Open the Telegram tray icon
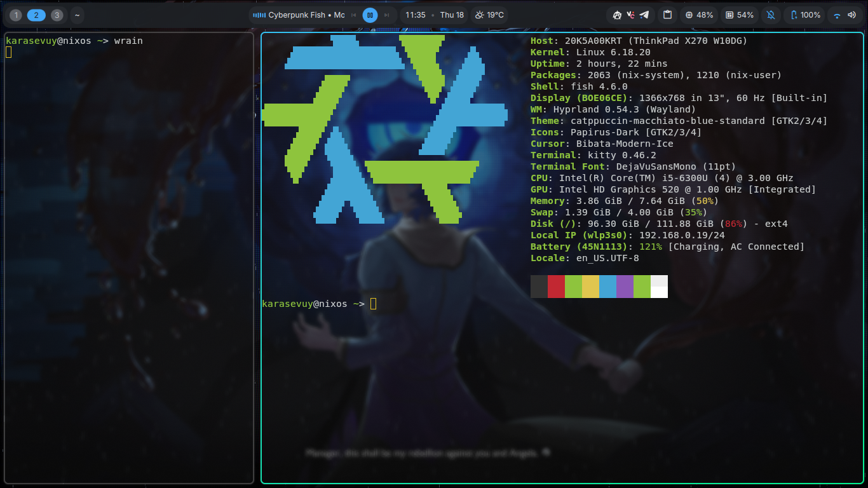 [644, 15]
